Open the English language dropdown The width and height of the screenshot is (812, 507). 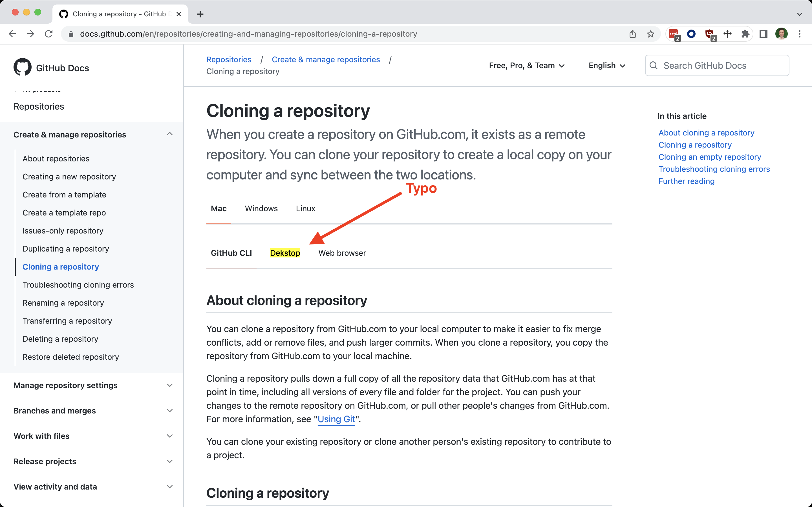point(607,66)
